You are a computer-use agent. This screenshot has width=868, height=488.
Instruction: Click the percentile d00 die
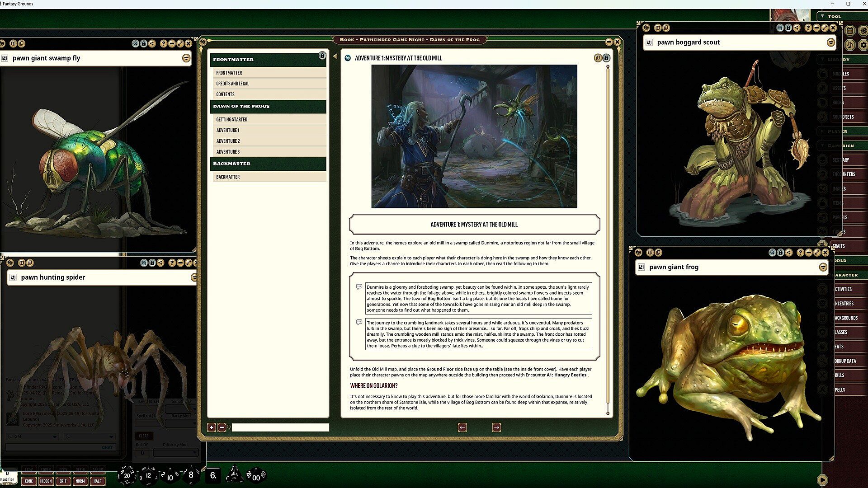point(256,476)
